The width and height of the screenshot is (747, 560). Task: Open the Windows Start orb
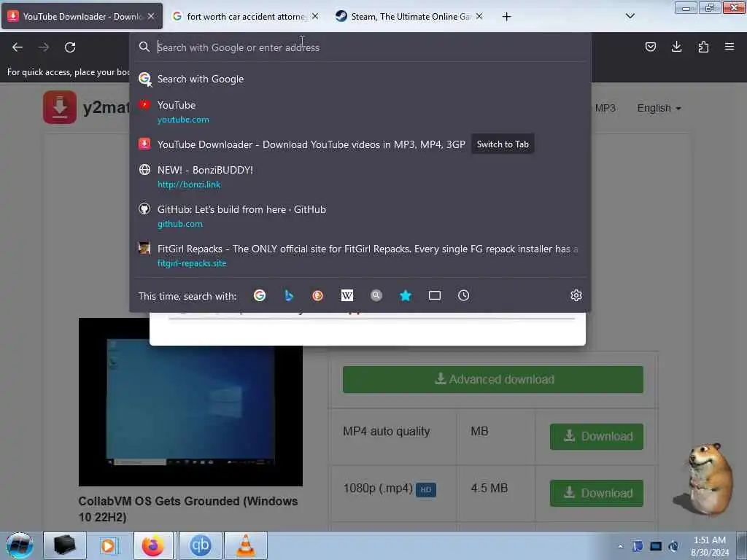click(20, 545)
